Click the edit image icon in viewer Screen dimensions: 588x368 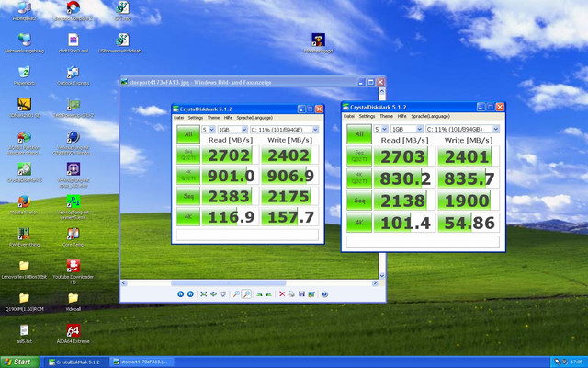311,294
